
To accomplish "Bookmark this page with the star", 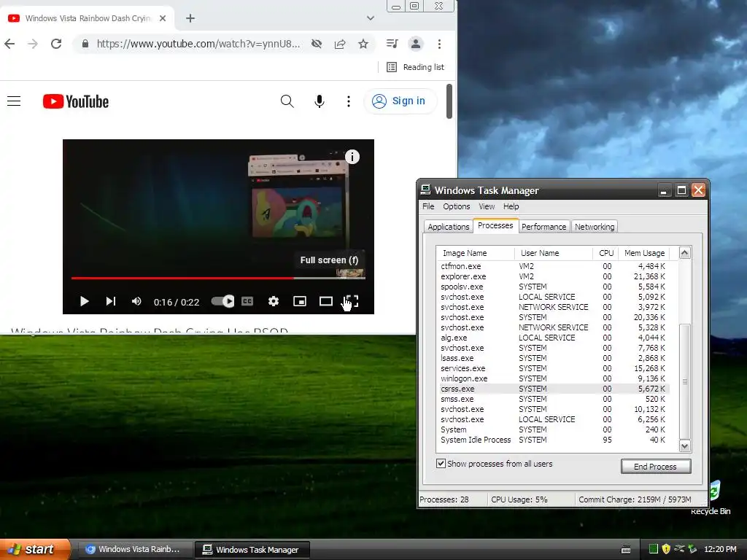I will 363,44.
